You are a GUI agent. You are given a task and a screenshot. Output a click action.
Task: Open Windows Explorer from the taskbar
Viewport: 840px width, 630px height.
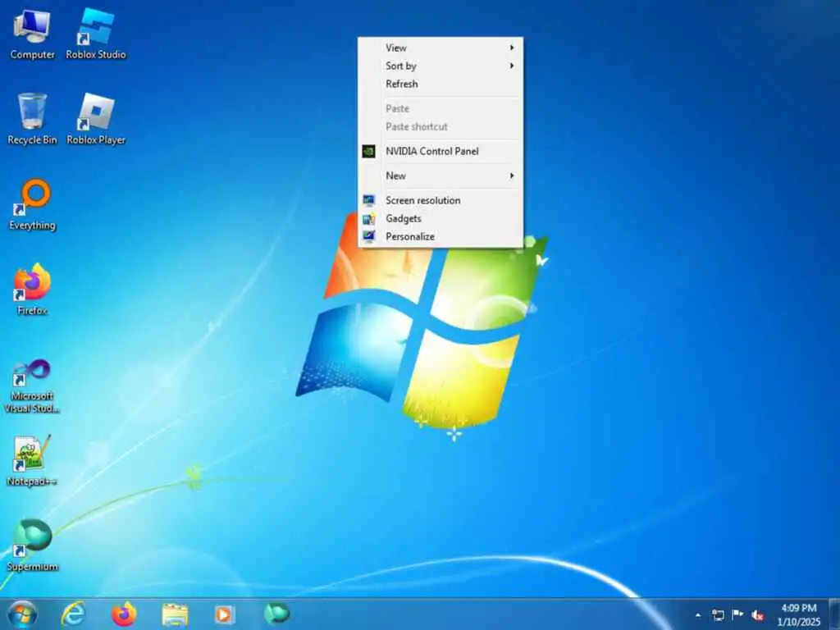click(175, 614)
